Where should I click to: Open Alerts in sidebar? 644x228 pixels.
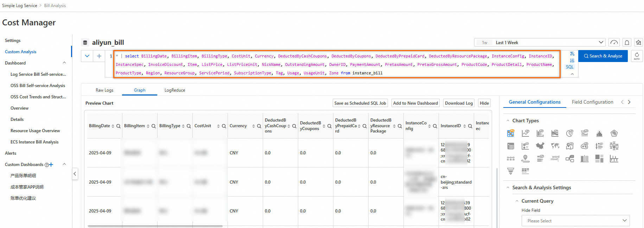coord(11,153)
